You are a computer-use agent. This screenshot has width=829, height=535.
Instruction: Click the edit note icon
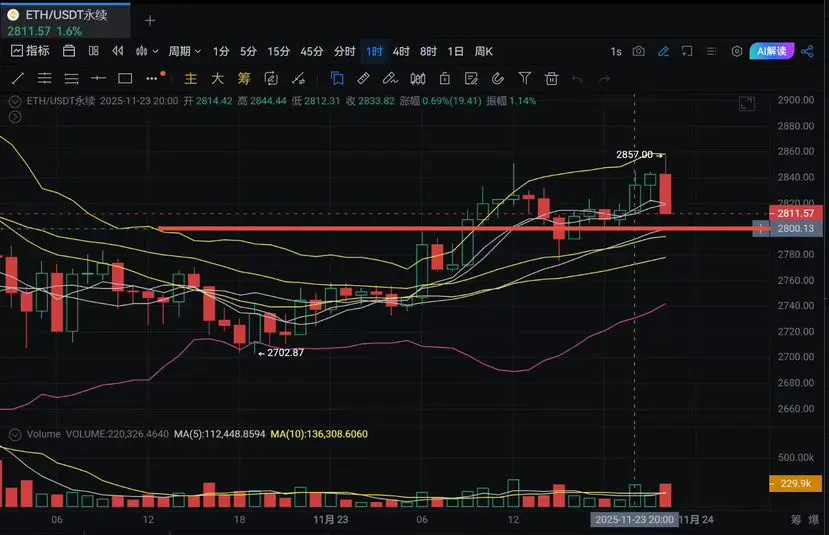coord(471,79)
